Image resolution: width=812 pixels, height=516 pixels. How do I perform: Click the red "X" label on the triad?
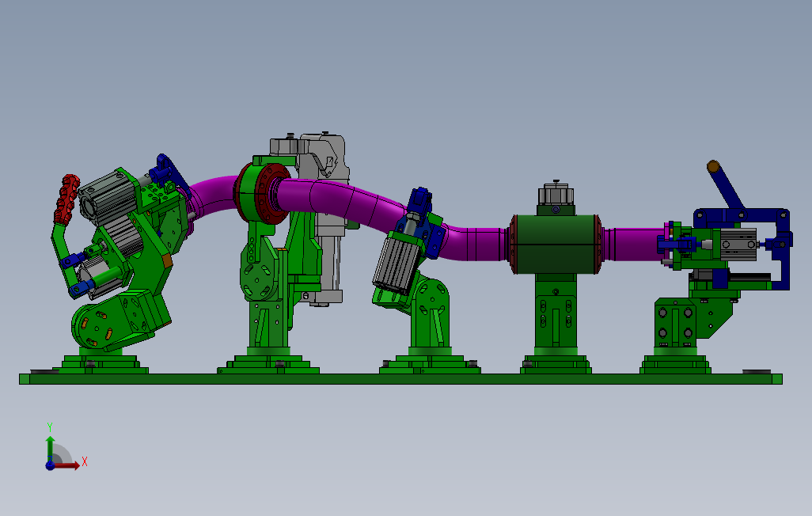pyautogui.click(x=85, y=461)
